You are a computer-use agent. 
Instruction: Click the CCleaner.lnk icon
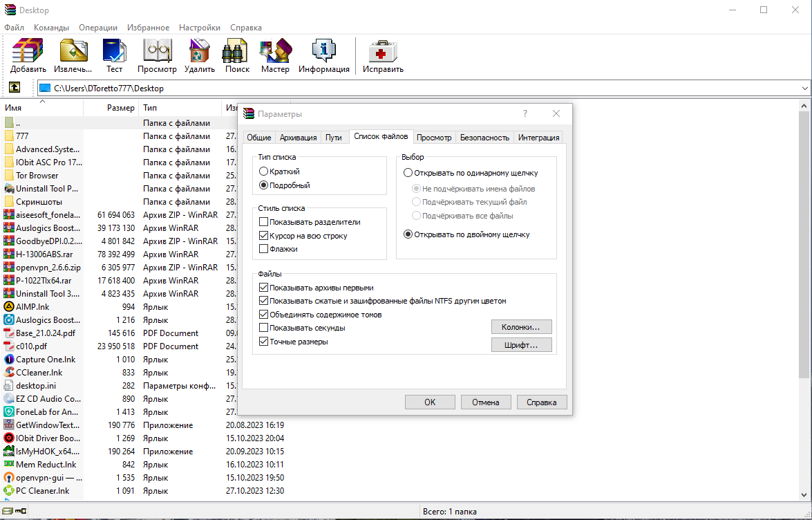(9, 373)
